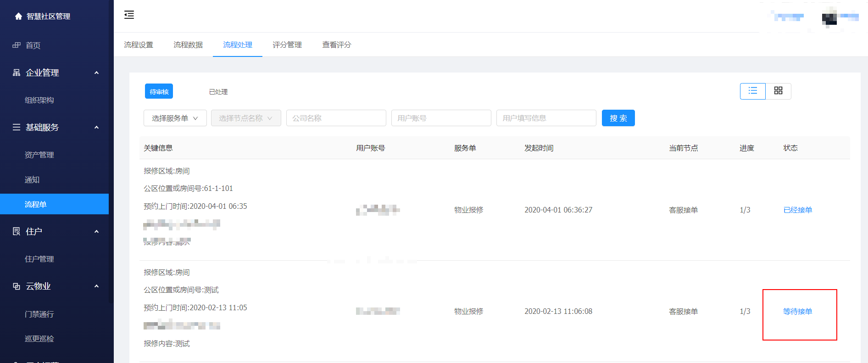Open the 选择服务单 dropdown
This screenshot has height=363, width=868.
coord(175,118)
